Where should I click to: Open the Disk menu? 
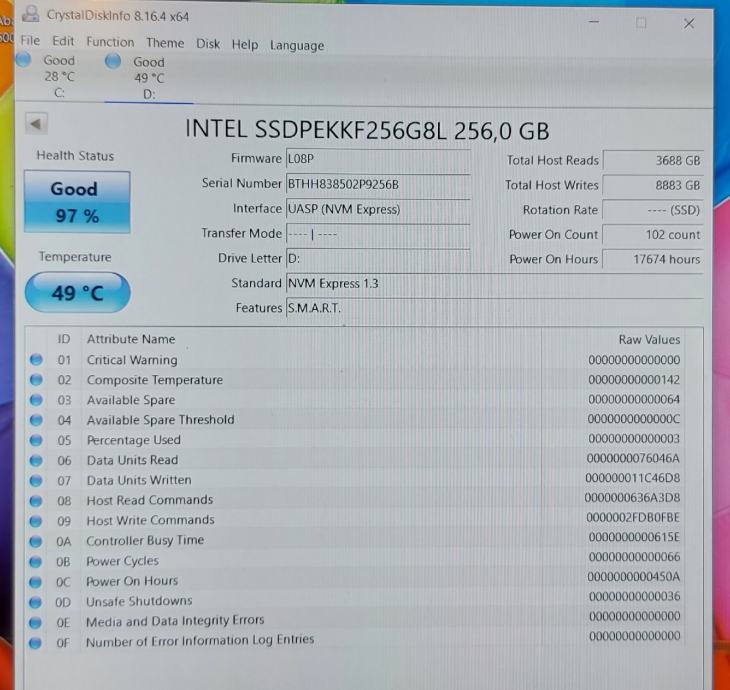208,44
